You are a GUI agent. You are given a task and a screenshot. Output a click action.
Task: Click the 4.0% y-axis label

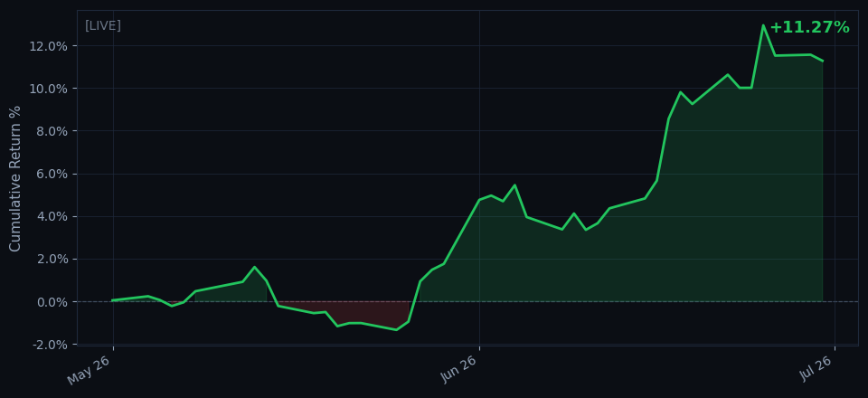52,216
